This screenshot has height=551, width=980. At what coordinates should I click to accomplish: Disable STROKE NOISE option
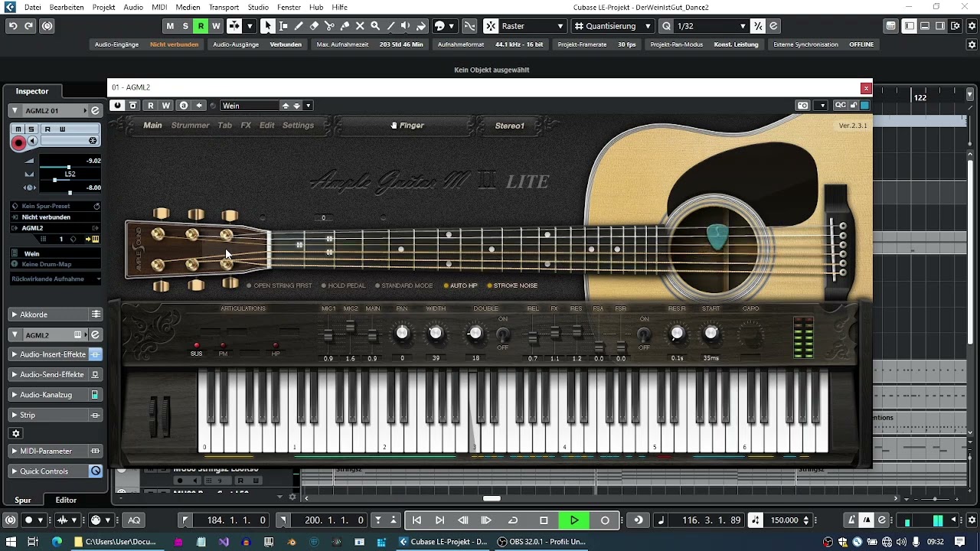512,285
